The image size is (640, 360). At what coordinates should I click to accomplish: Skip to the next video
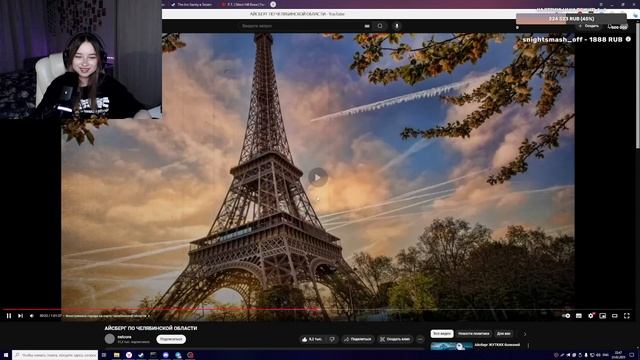click(x=20, y=316)
